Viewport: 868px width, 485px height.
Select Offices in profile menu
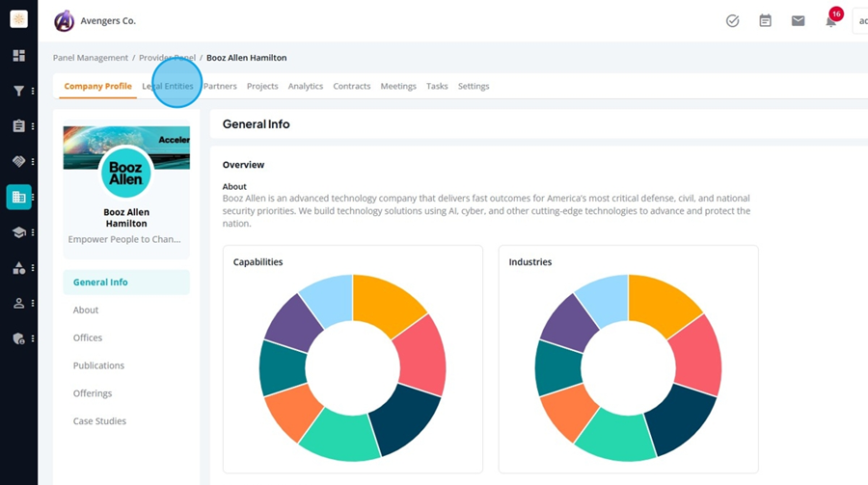pos(88,337)
